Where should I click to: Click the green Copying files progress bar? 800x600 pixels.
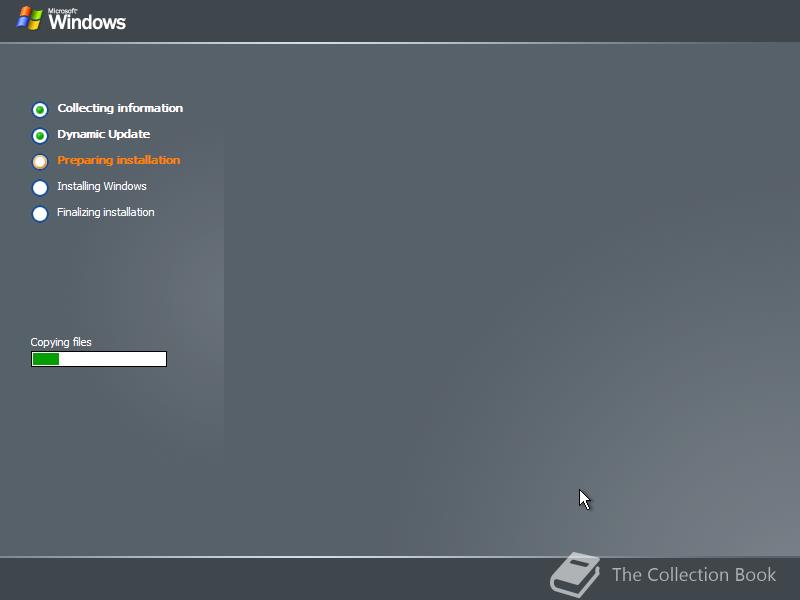click(99, 359)
